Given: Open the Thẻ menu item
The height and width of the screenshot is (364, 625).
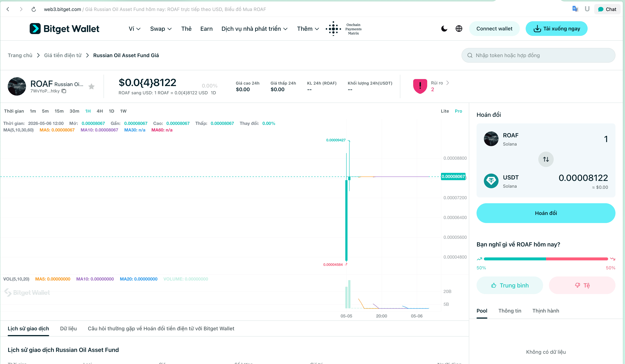Looking at the screenshot, I should tap(186, 29).
